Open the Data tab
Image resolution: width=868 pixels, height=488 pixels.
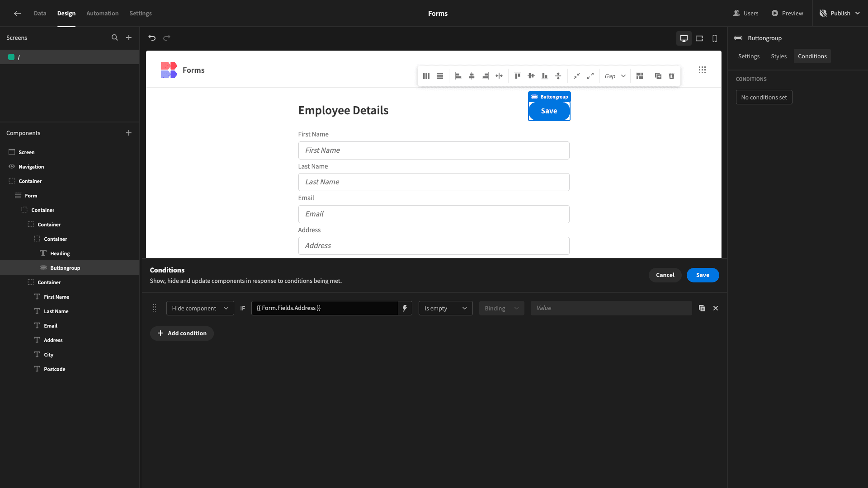click(x=40, y=14)
